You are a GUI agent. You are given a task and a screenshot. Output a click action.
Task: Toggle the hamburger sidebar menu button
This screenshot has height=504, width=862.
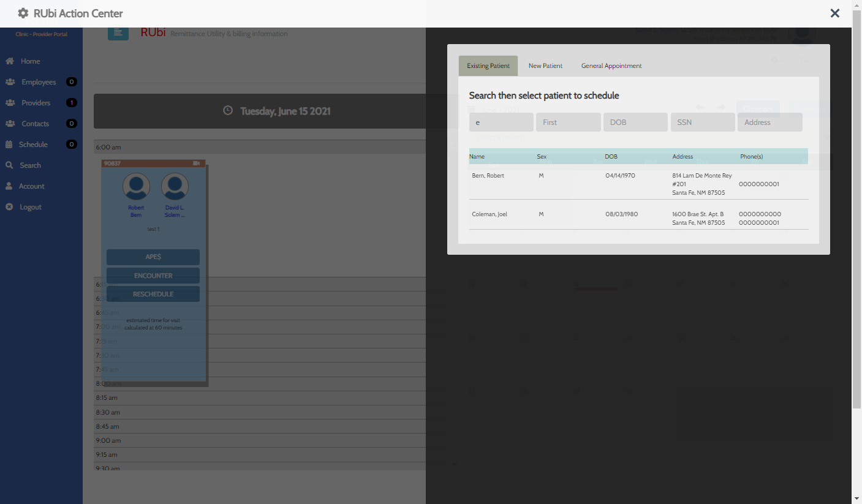click(x=118, y=32)
